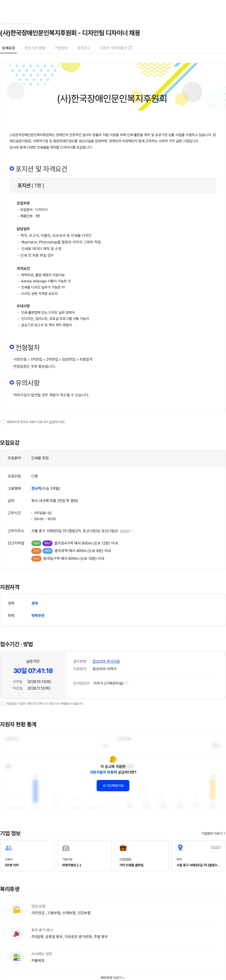Click 인쇄물 편집 in the 모집분야 row
The height and width of the screenshot is (980, 226).
click(40, 458)
